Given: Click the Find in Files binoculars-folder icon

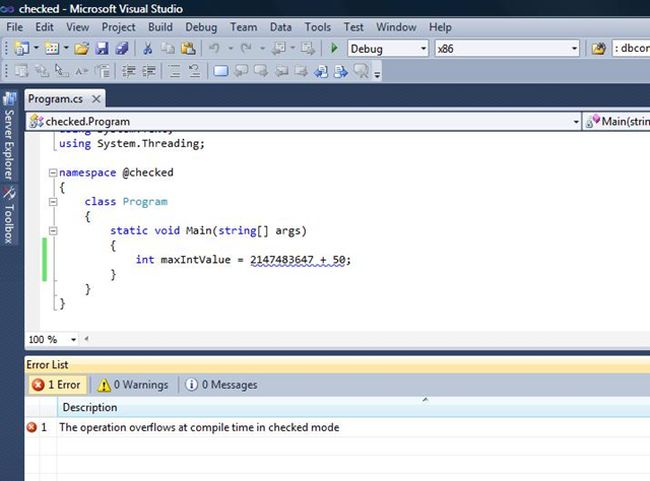Looking at the screenshot, I should tap(598, 49).
